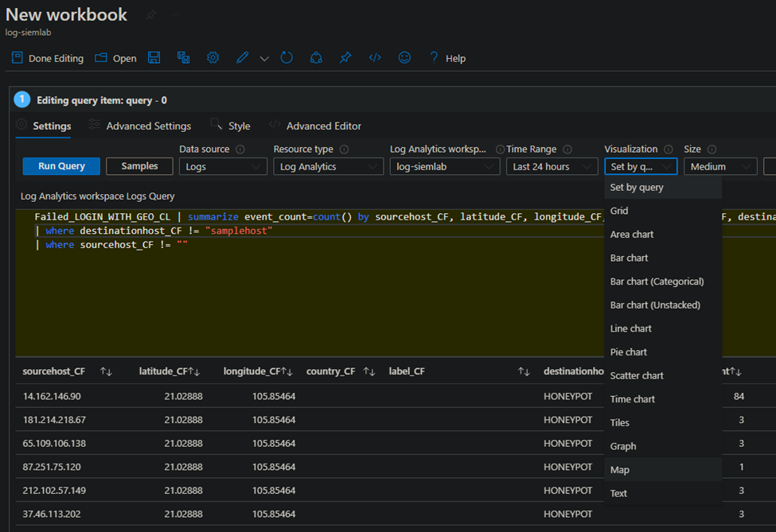Send feedback via the smiley icon
The width and height of the screenshot is (776, 532).
404,57
